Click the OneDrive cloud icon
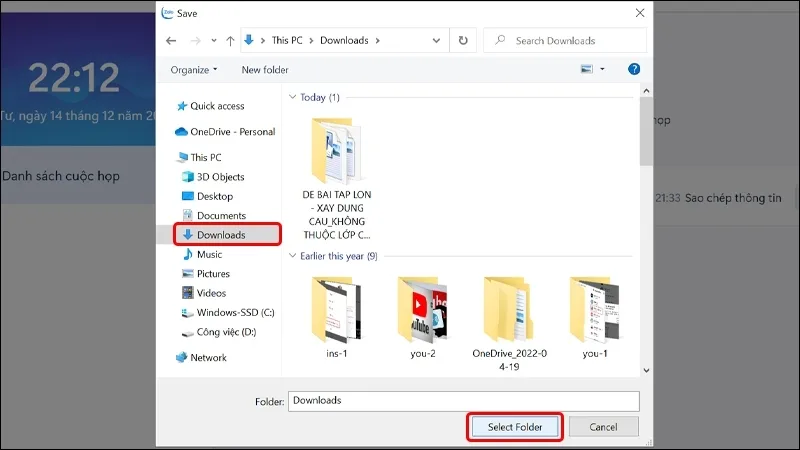Screen dimensions: 800x450 [x=181, y=132]
